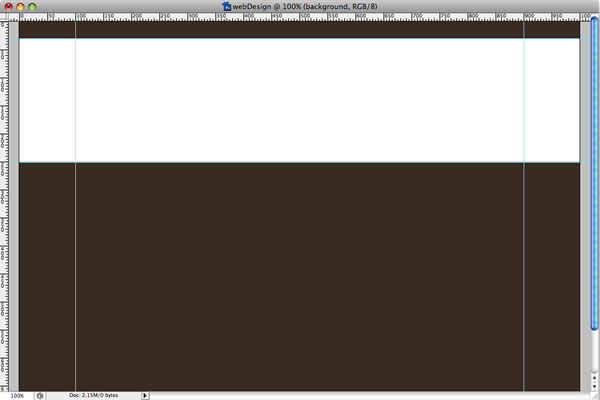The height and width of the screenshot is (400, 600).
Task: Click the green zoom window button
Action: pyautogui.click(x=32, y=6)
